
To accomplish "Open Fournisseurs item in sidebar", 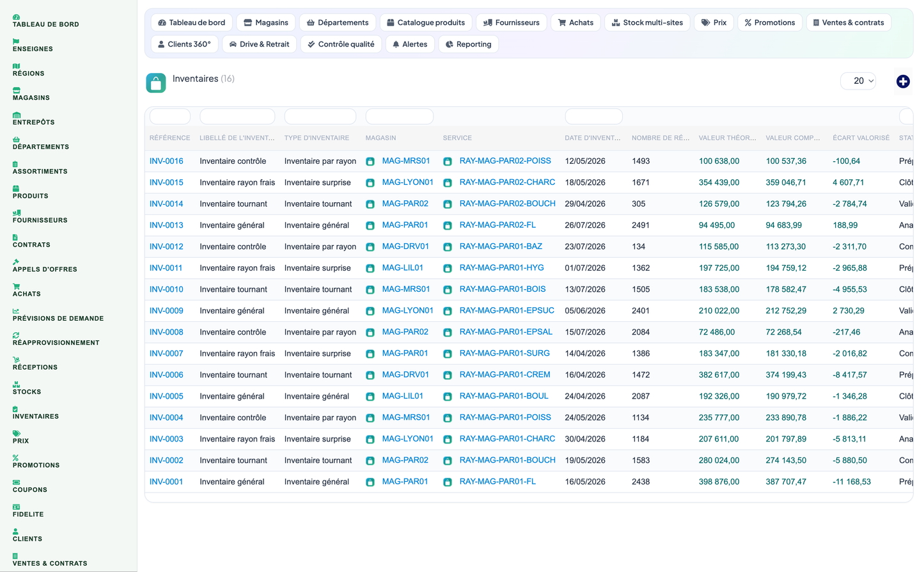I will click(x=40, y=220).
